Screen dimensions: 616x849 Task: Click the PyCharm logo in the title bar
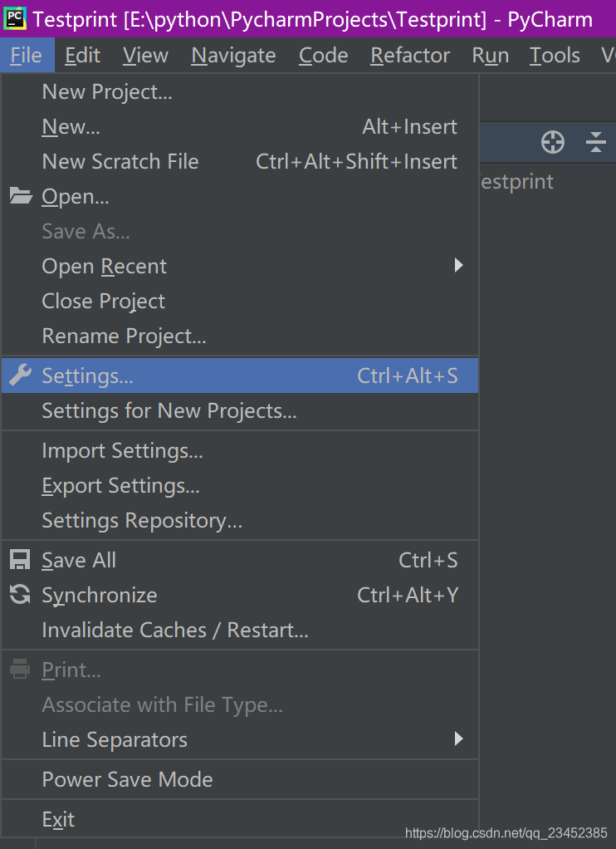coord(14,17)
